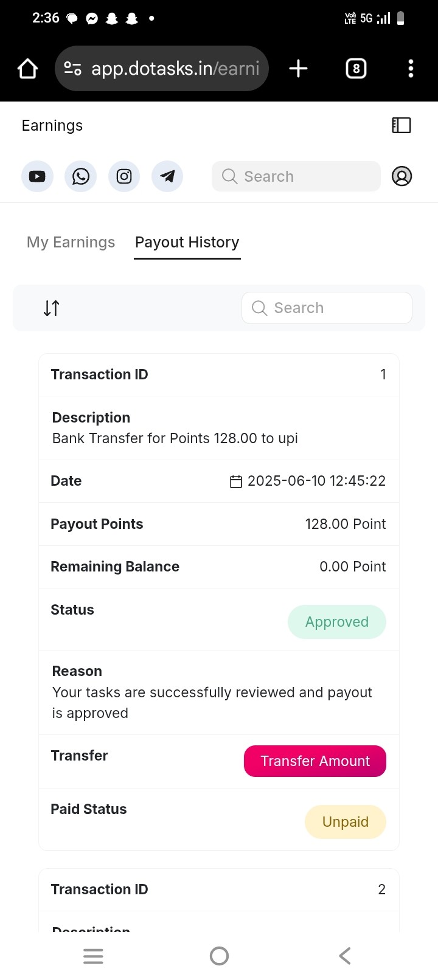Tap the Unpaid status badge
438x980 pixels.
coord(346,822)
